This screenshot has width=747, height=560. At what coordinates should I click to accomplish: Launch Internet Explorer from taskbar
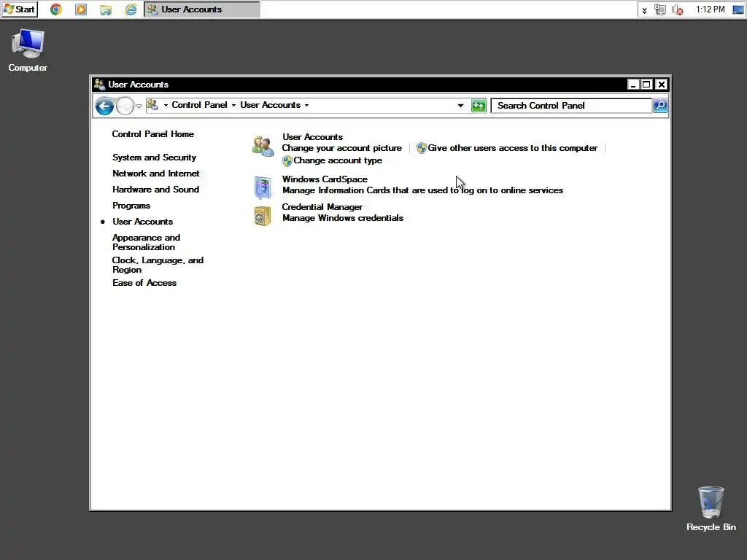(131, 9)
